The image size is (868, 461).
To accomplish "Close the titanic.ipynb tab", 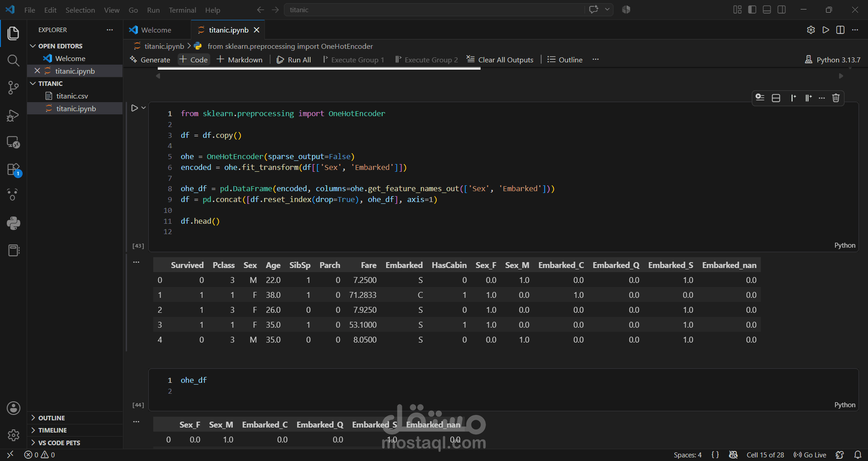I will point(257,30).
